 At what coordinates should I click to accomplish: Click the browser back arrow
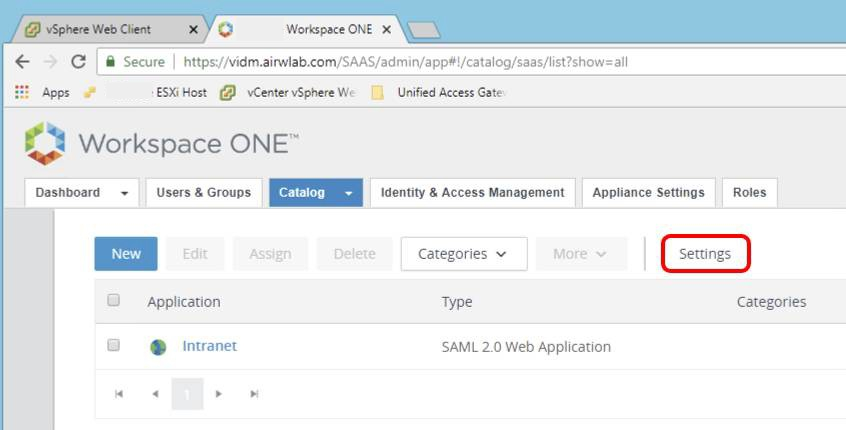pos(22,62)
